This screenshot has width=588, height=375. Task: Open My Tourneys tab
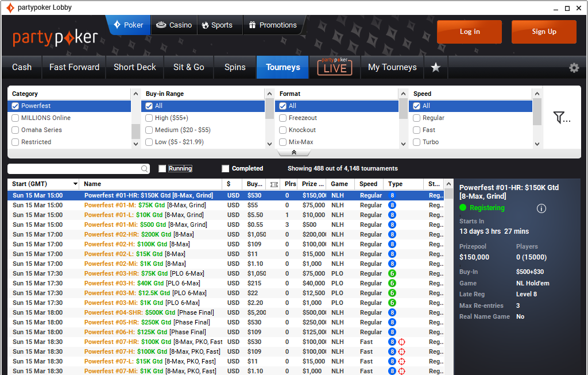coord(392,67)
